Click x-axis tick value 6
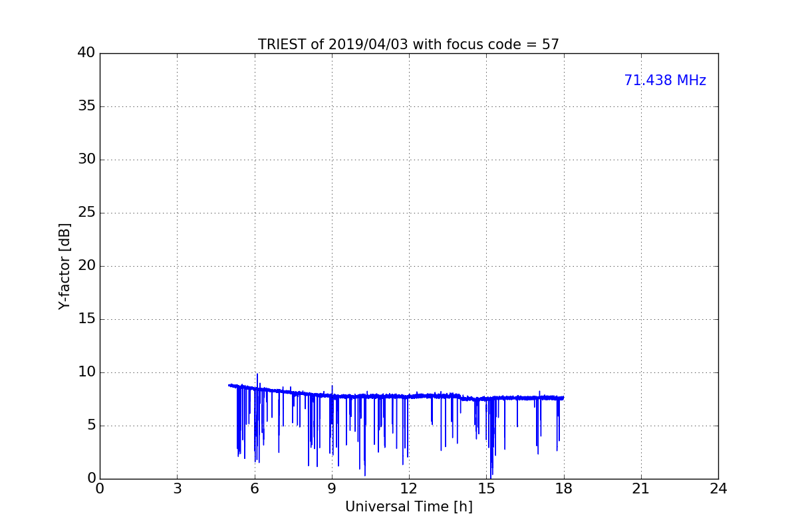This screenshot has height=532, width=798. 255,489
